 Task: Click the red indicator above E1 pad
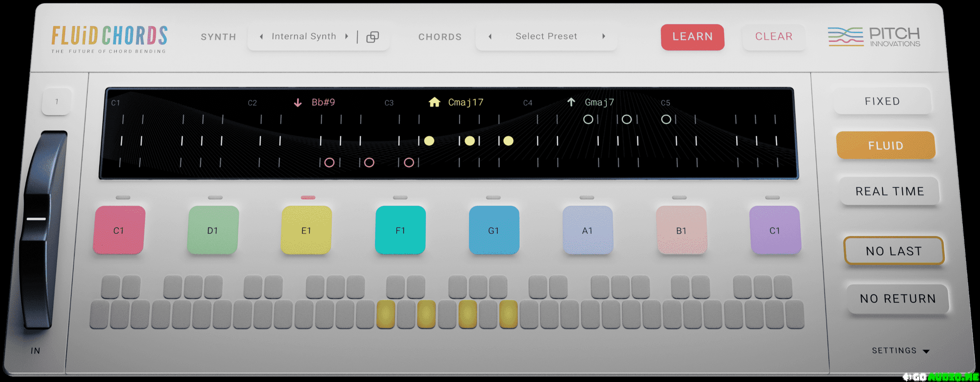(x=308, y=198)
